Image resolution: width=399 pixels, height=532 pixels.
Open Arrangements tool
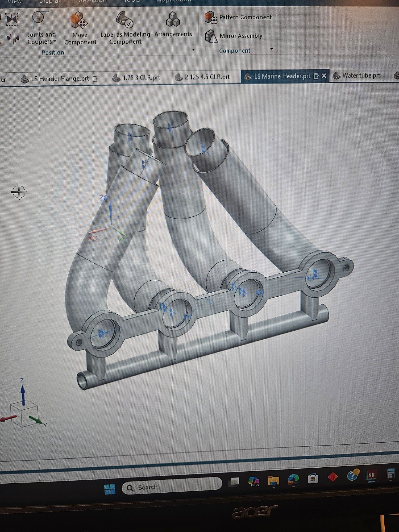173,25
